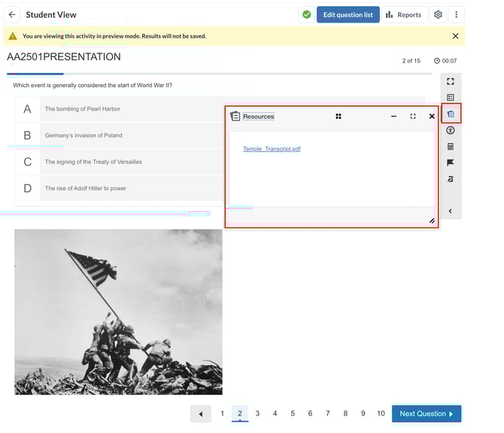Screen dimensions: 504x433
Task: Enter fullscreen mode from sidebar
Action: coord(451,81)
